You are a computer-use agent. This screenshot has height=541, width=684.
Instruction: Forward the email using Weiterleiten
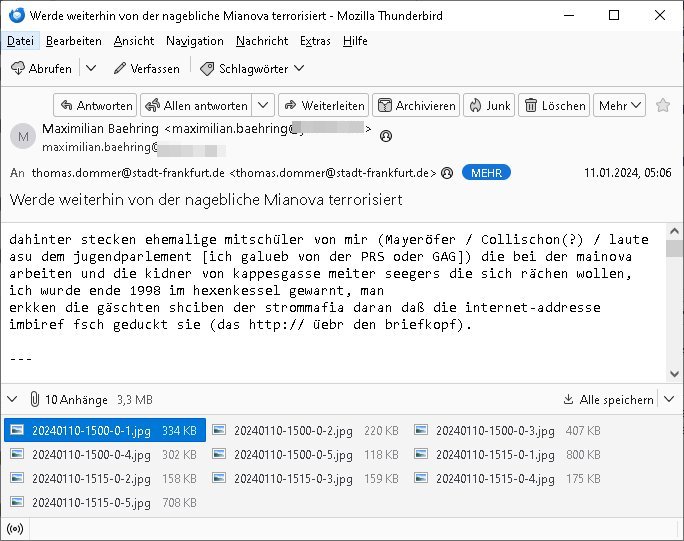(x=323, y=105)
